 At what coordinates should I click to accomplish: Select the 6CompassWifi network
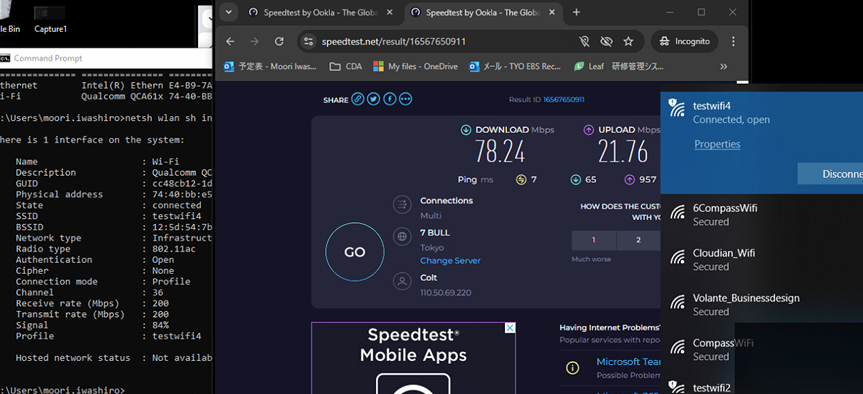tap(762, 215)
